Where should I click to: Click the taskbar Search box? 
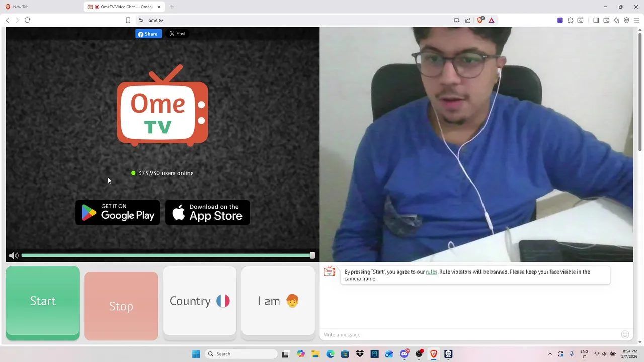(242, 354)
